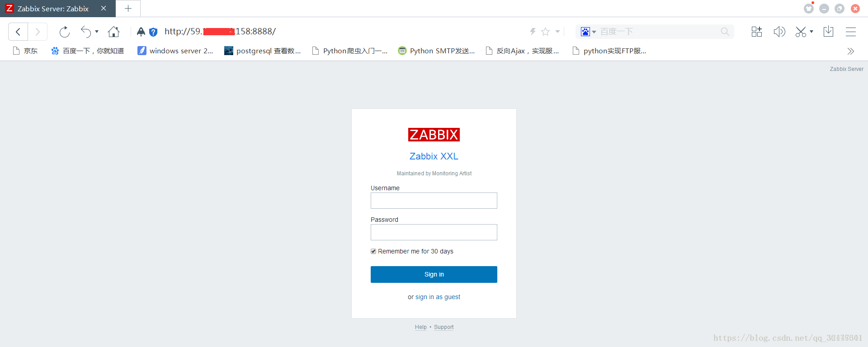Click the undo/restore closed page icon
868x347 pixels.
[86, 32]
